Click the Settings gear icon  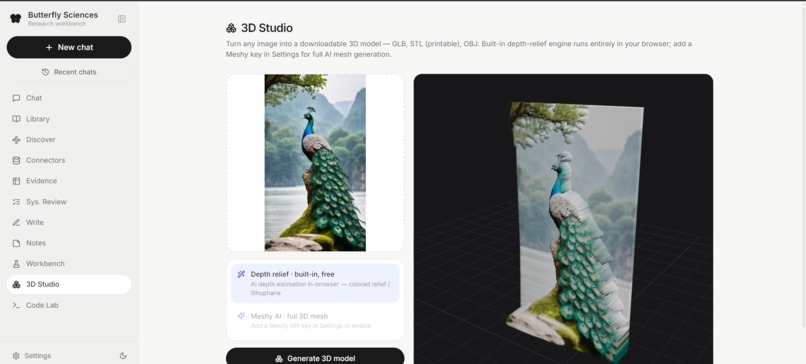[x=16, y=356]
